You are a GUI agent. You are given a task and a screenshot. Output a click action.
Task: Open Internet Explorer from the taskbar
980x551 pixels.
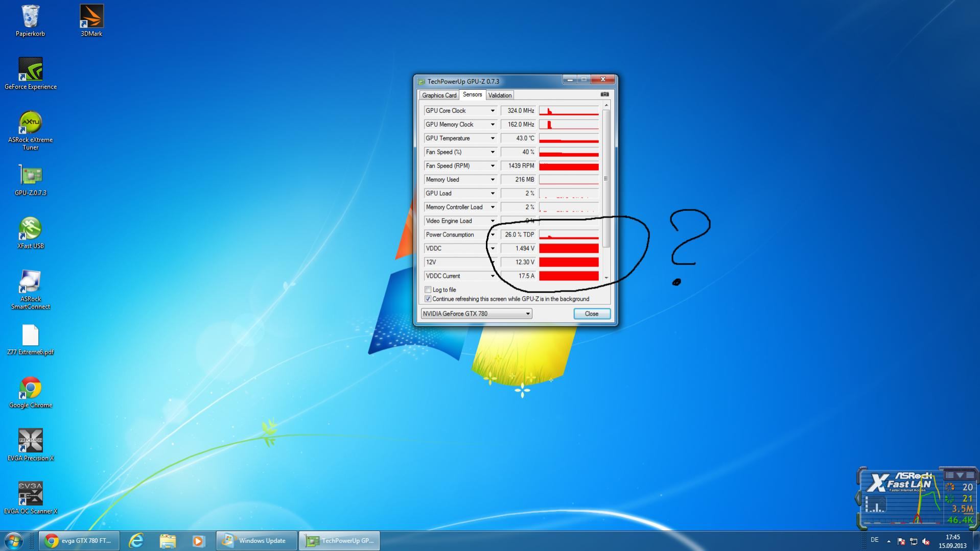coord(136,540)
